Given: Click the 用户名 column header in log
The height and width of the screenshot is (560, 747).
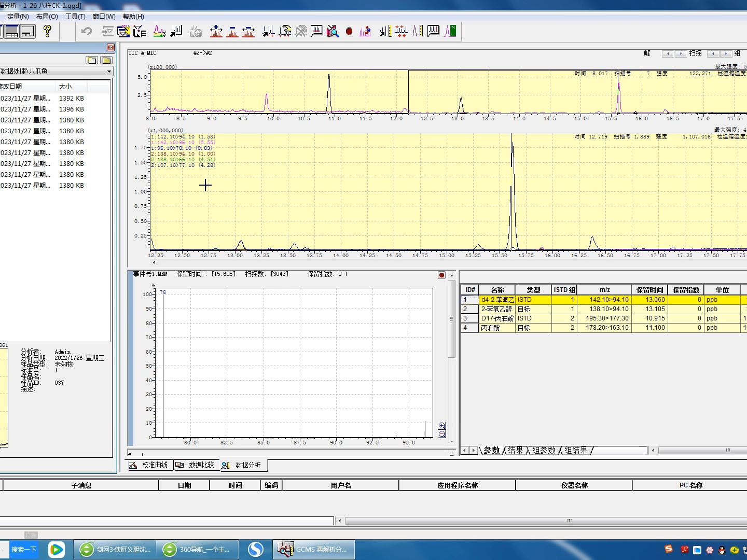Looking at the screenshot, I should click(341, 485).
